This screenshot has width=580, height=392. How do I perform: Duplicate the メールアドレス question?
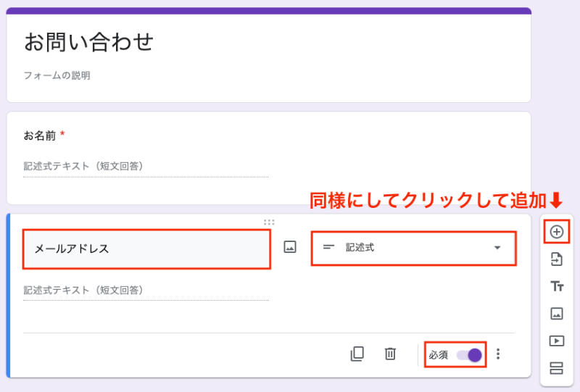click(x=357, y=354)
